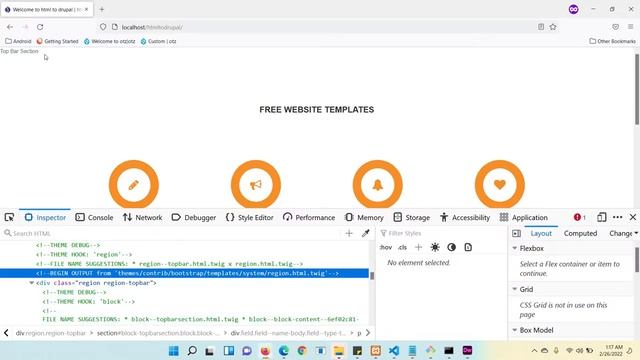Viewport: 640px width, 360px height.
Task: Open the Custom | otz bookmark
Action: coord(158,41)
